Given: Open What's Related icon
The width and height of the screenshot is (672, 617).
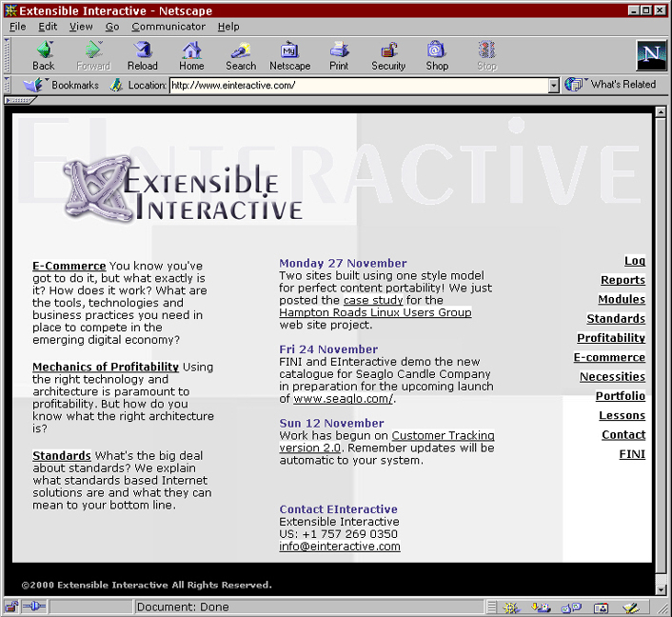Looking at the screenshot, I should (x=573, y=84).
